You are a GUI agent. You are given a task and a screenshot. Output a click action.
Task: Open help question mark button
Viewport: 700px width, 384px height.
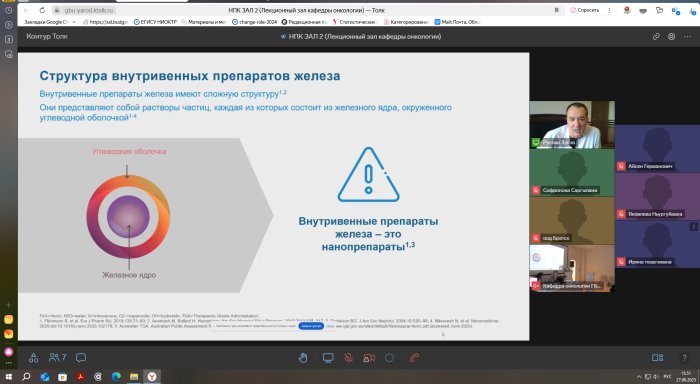(x=684, y=358)
